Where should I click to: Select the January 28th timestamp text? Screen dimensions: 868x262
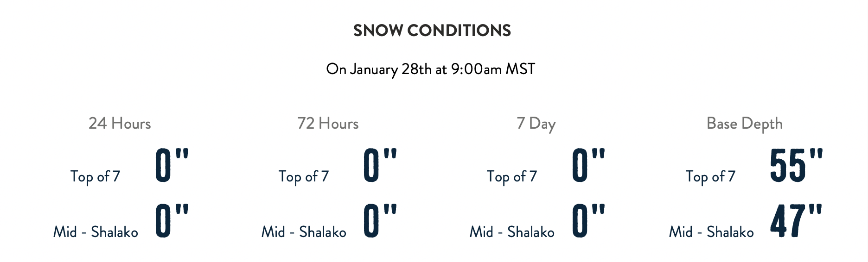pos(430,69)
